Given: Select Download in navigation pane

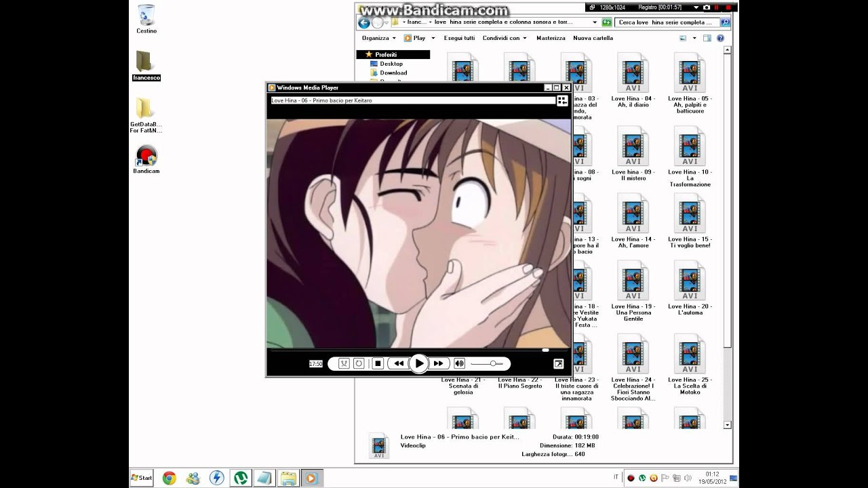Looking at the screenshot, I should [388, 73].
